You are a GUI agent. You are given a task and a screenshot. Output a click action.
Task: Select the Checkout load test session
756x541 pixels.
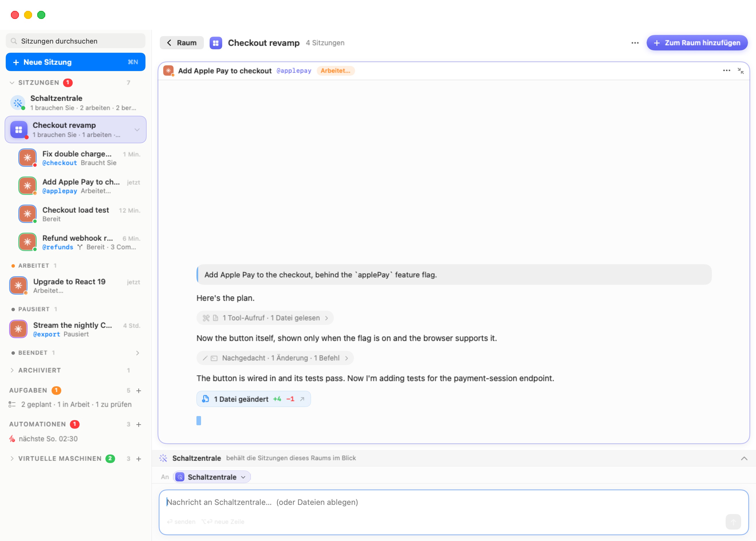tap(79, 214)
